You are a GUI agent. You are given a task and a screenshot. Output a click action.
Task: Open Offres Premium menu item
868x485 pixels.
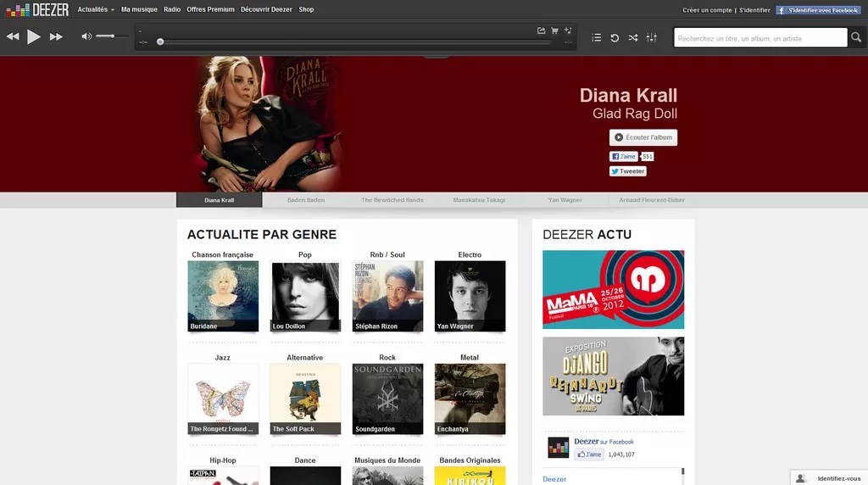(210, 9)
